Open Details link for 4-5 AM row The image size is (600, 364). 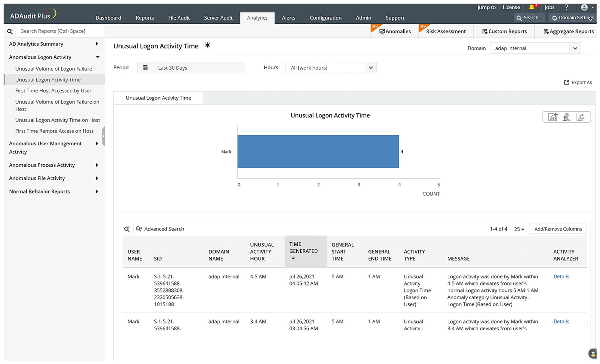pos(561,277)
